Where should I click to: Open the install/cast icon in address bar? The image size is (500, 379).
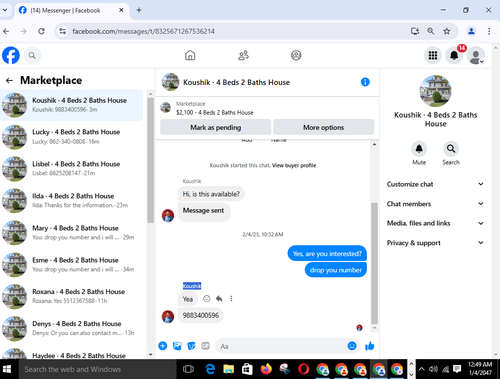[415, 31]
